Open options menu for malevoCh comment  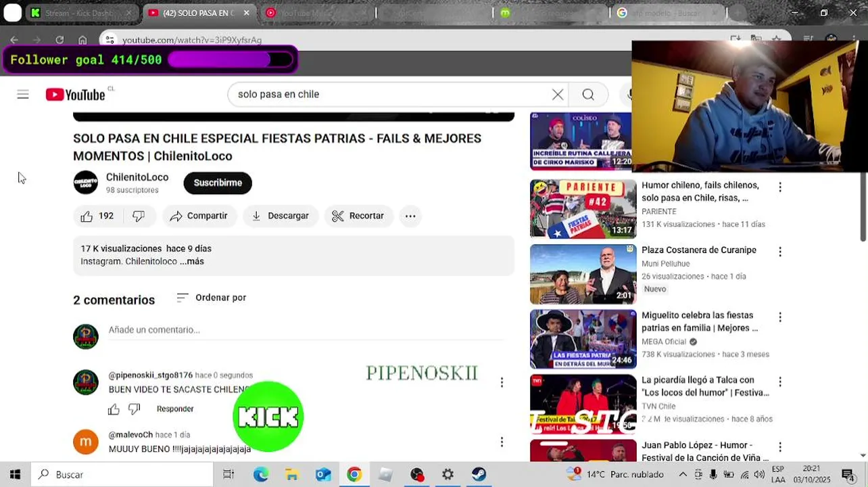pyautogui.click(x=502, y=442)
